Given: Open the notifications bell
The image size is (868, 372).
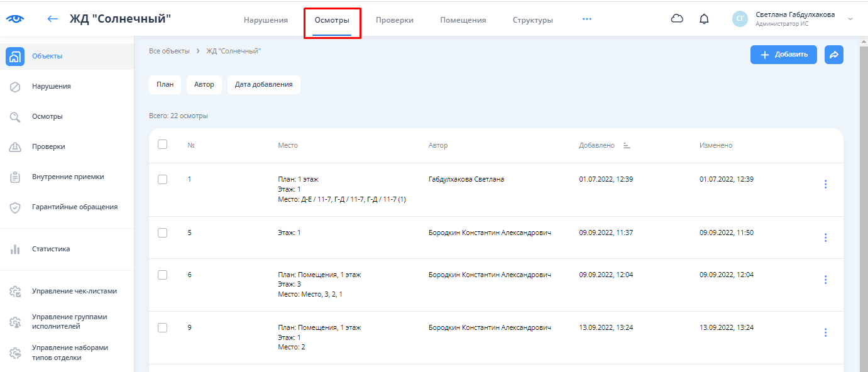Looking at the screenshot, I should (x=704, y=19).
